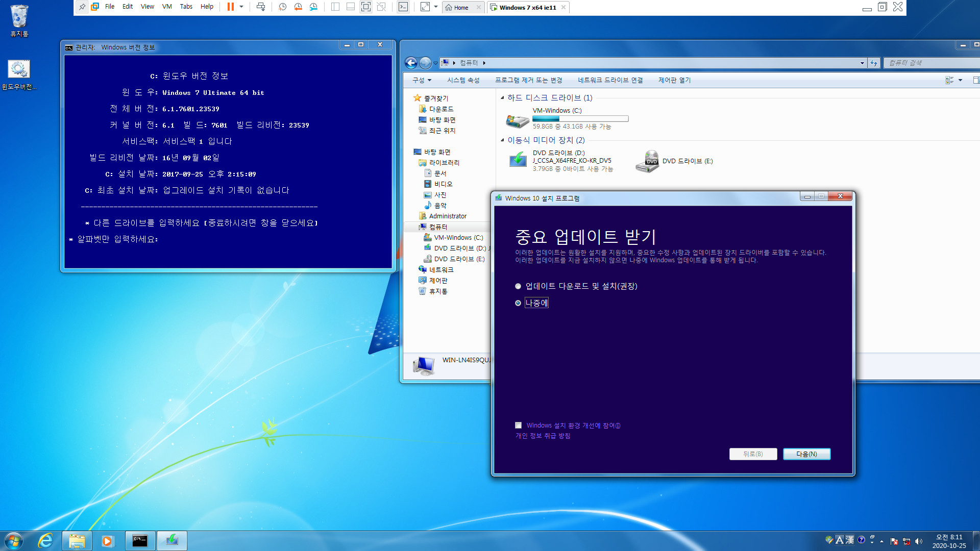The height and width of the screenshot is (551, 980).
Task: Check 'Windows 설치 환경 개선에 참여' checkbox
Action: 519,425
